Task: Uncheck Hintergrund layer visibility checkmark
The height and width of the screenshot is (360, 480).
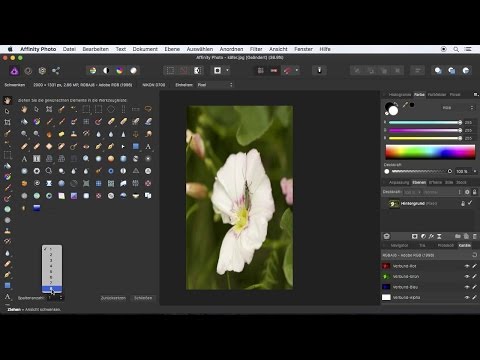Action: click(470, 203)
